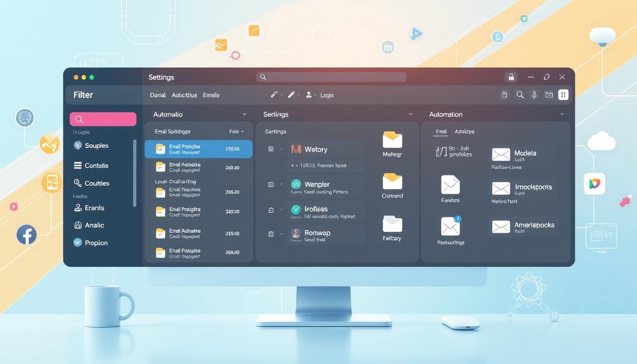
Task: Open the Meltegr mail folder icon
Action: pyautogui.click(x=392, y=140)
